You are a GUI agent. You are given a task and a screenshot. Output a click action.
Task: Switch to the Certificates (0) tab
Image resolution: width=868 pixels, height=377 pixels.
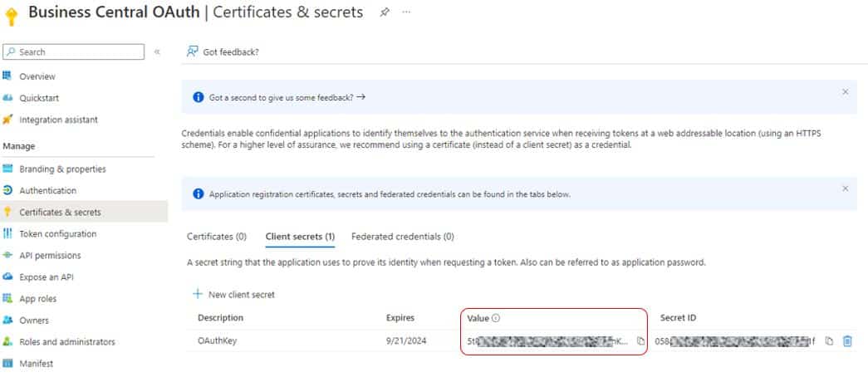click(216, 237)
